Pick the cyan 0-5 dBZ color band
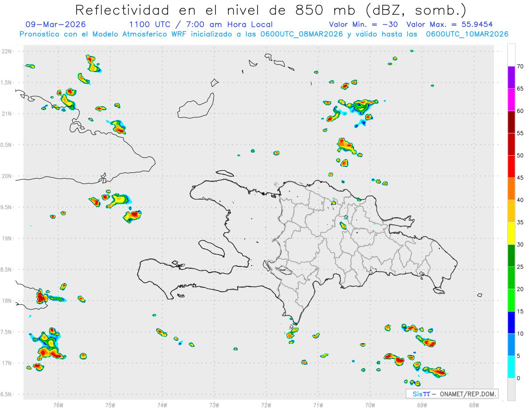 (511, 367)
